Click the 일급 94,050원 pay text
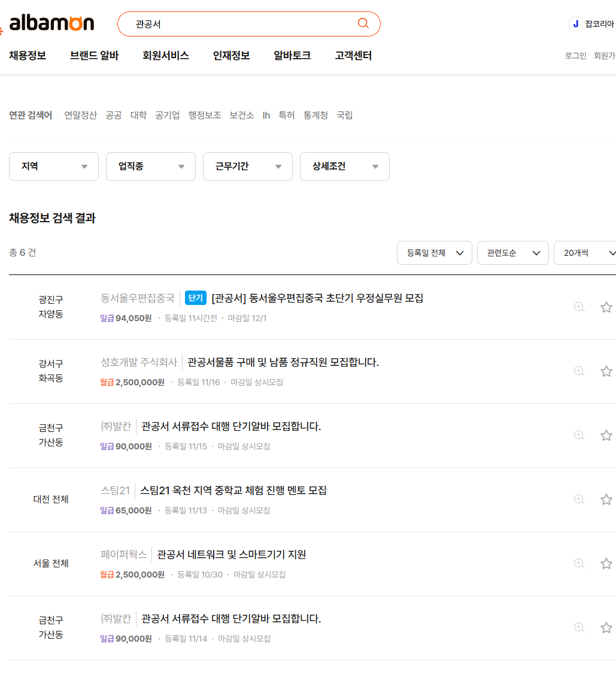616x674 pixels. click(126, 318)
